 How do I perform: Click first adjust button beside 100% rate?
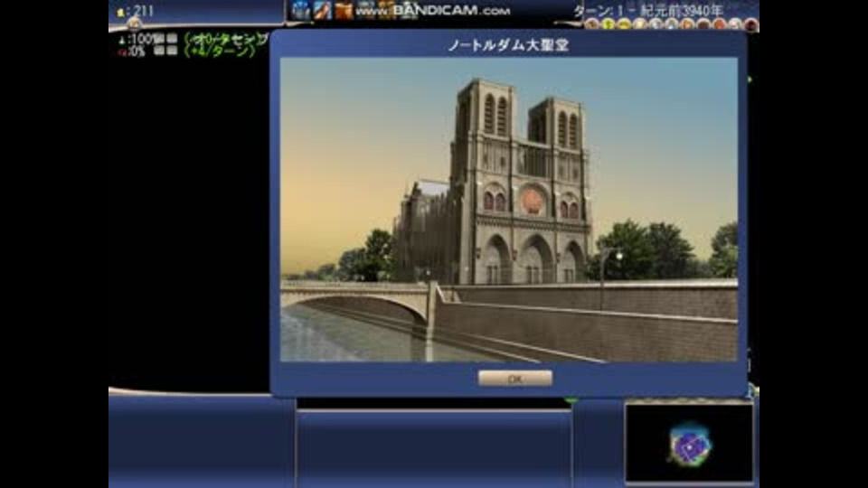coord(159,38)
